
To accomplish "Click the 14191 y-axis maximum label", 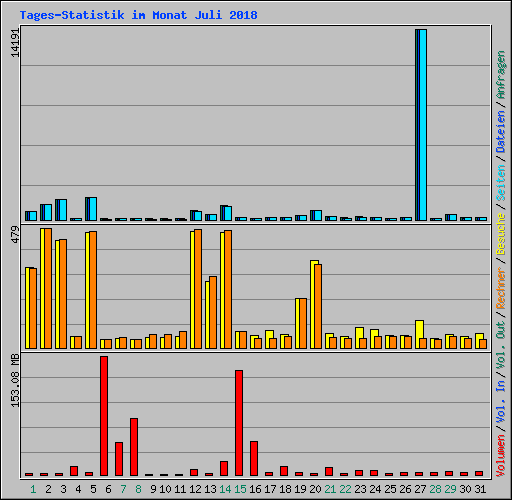I will point(15,43).
